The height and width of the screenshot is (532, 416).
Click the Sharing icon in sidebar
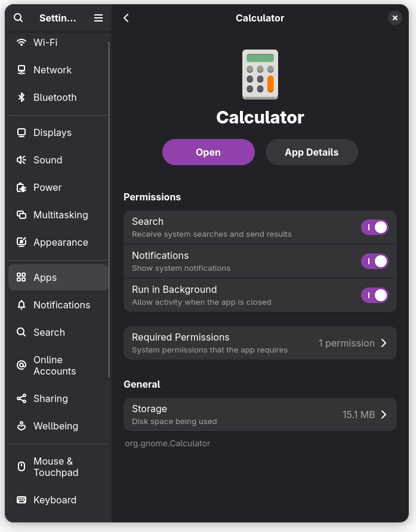[21, 398]
